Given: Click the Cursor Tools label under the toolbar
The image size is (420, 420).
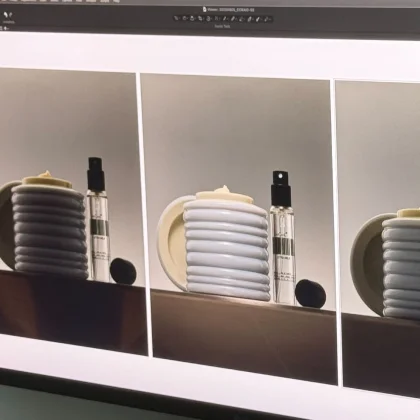Looking at the screenshot, I should (x=222, y=26).
